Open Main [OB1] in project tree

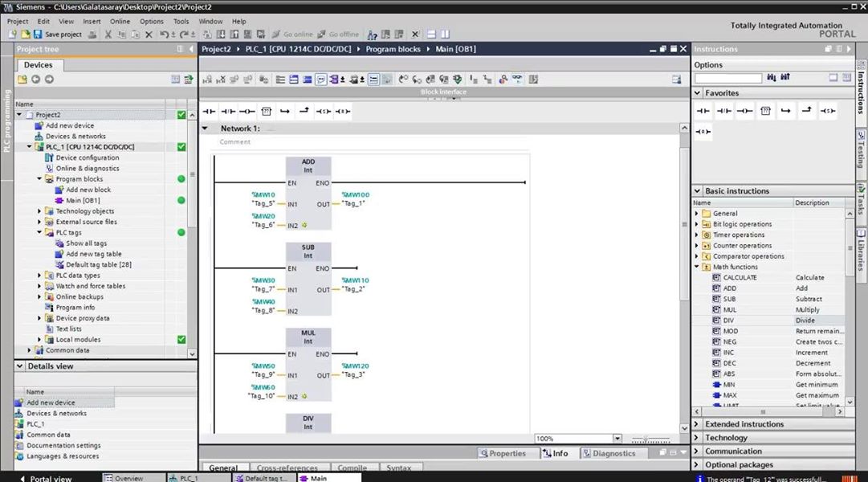point(83,201)
